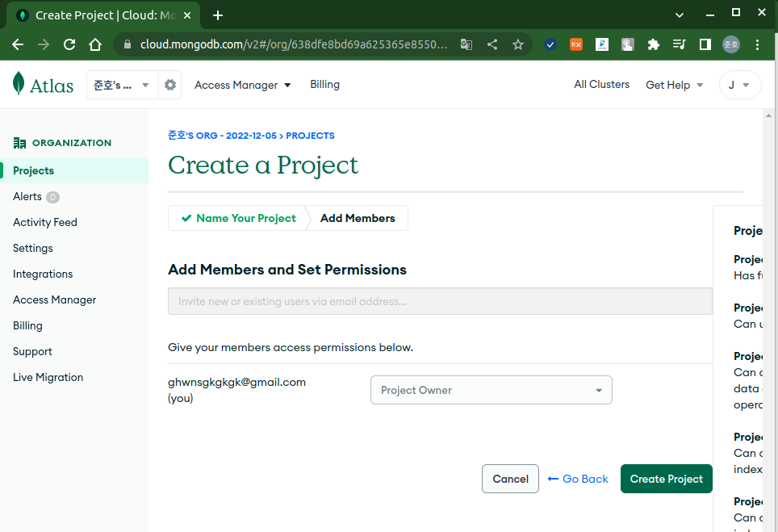The width and height of the screenshot is (778, 532).
Task: Bookmark this tab with the star
Action: [x=518, y=44]
